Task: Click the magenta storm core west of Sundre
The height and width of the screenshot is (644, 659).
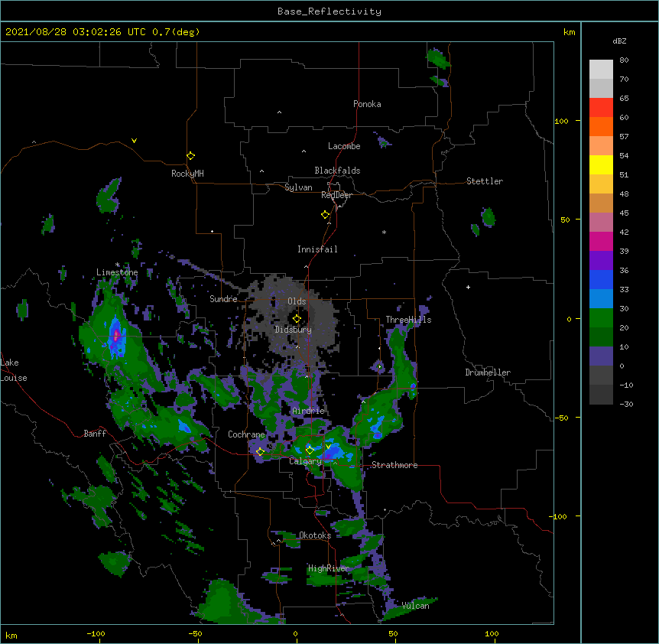Action: click(x=116, y=336)
